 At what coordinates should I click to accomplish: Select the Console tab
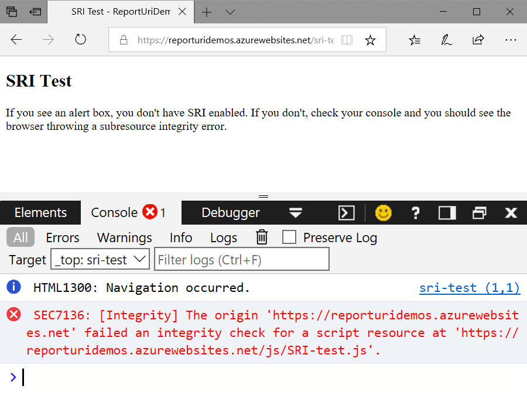[131, 212]
